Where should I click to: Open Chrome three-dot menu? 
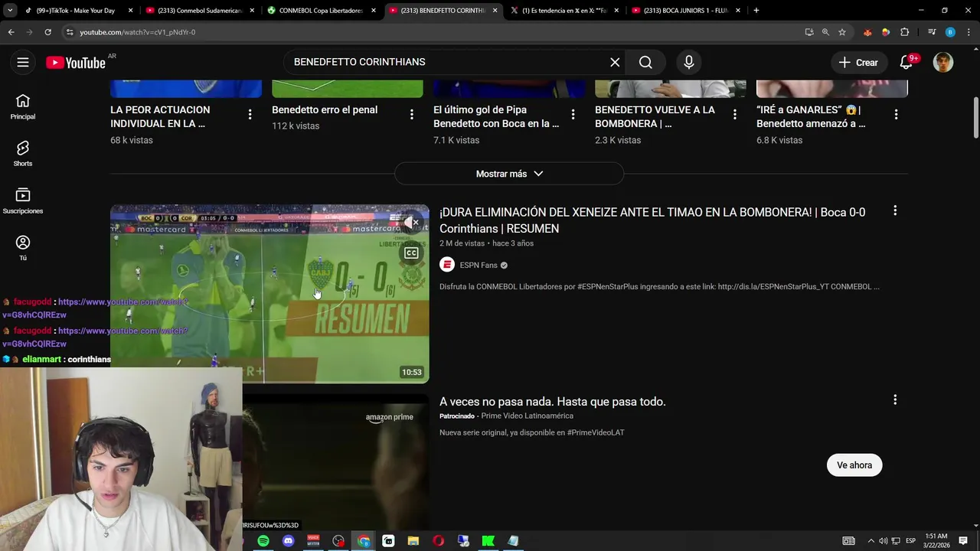point(969,32)
